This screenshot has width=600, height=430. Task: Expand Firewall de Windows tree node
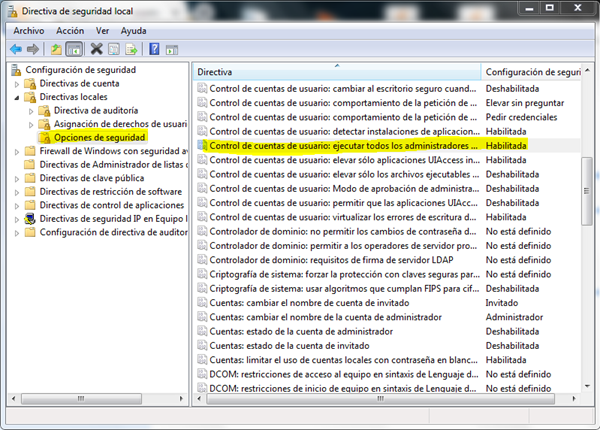click(17, 151)
